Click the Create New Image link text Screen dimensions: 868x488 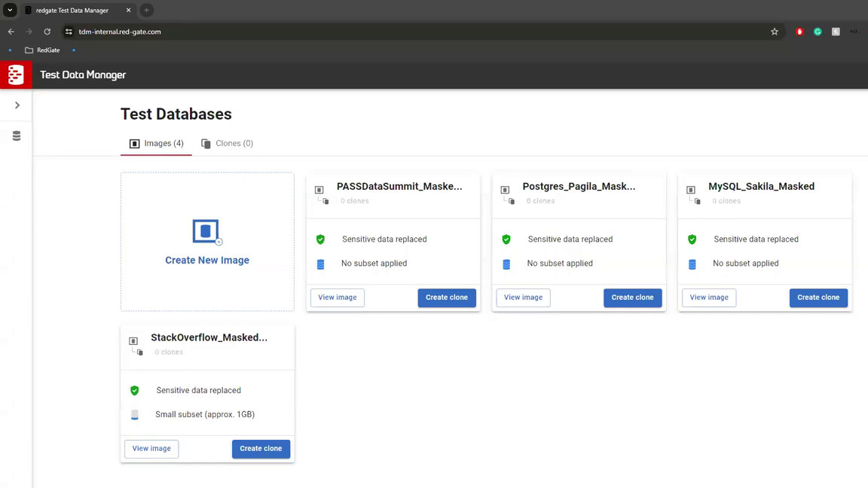pos(207,260)
